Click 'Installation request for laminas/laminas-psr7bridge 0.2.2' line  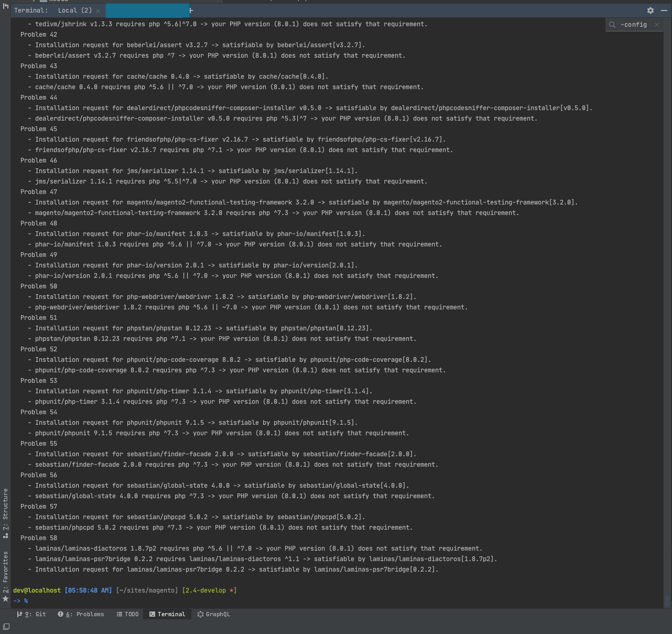click(x=233, y=569)
